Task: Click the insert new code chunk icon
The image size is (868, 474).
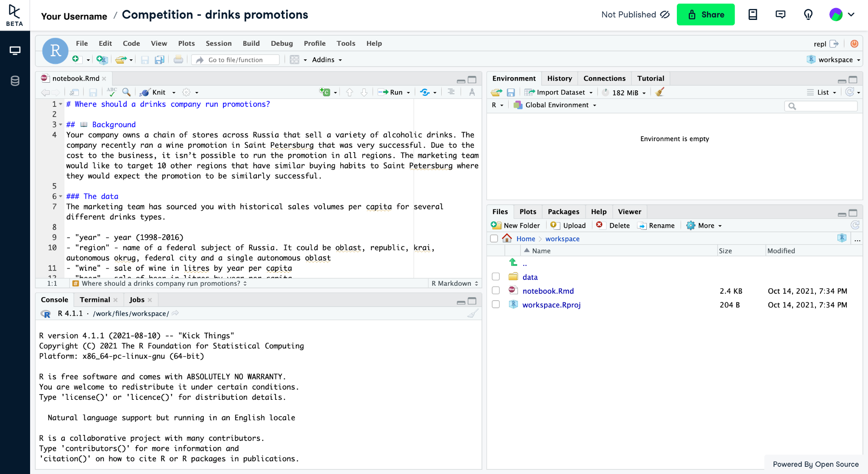Action: (x=325, y=92)
